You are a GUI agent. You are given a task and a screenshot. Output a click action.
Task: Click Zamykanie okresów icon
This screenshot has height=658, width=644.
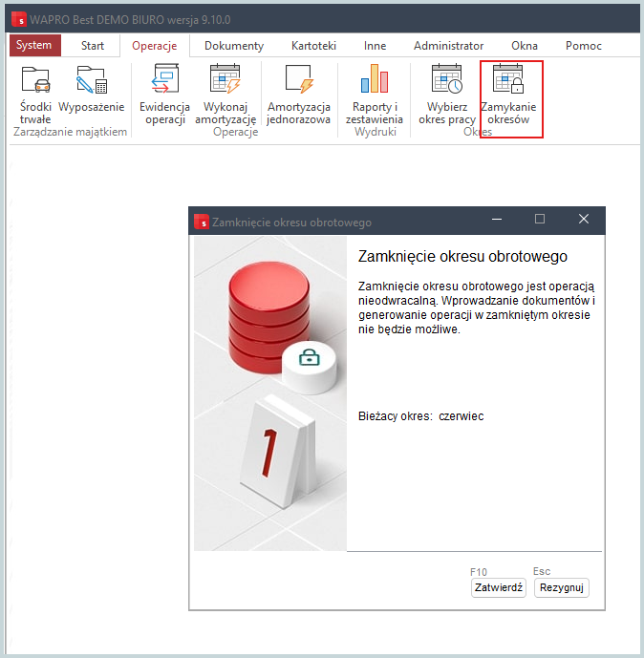[508, 79]
